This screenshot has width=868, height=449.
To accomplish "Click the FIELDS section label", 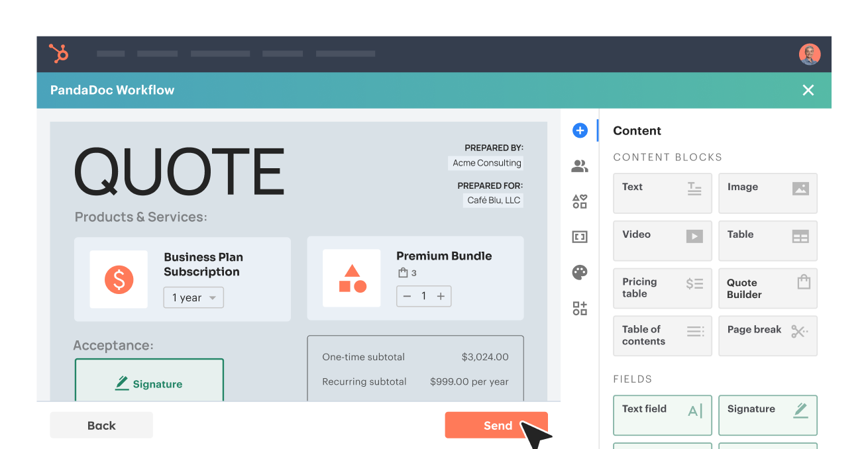I will 633,379.
